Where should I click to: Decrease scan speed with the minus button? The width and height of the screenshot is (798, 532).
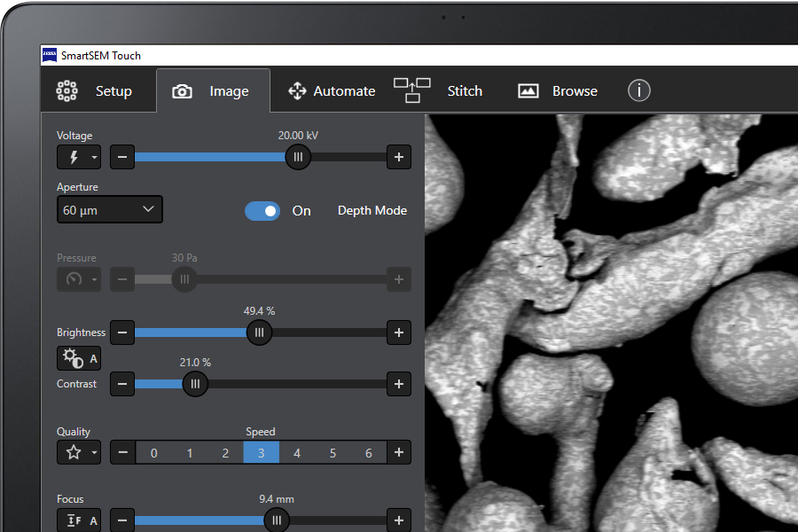(x=122, y=452)
